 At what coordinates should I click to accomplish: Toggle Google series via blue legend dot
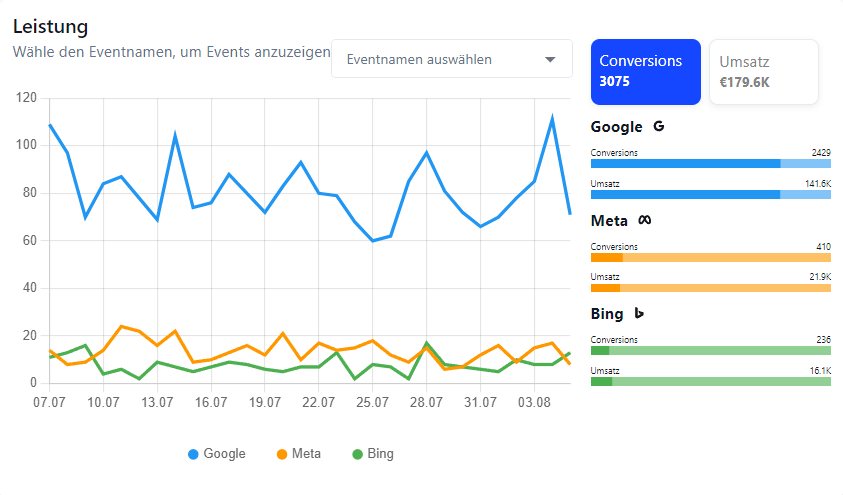(193, 454)
